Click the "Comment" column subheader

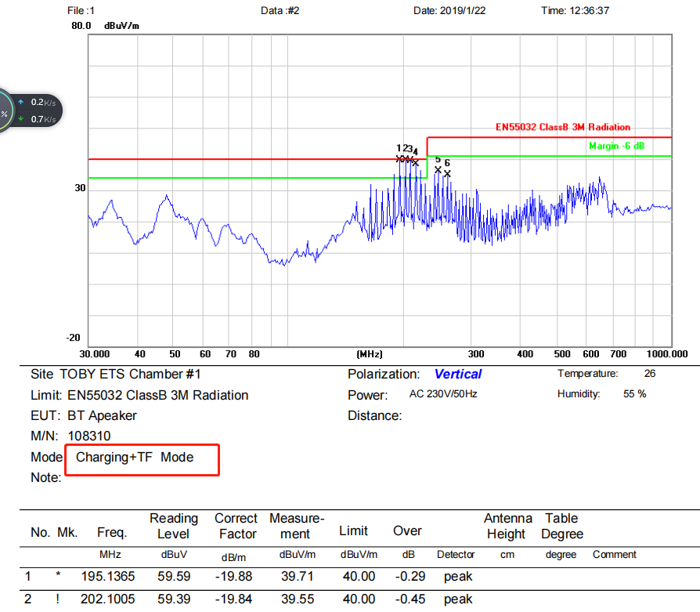[615, 554]
